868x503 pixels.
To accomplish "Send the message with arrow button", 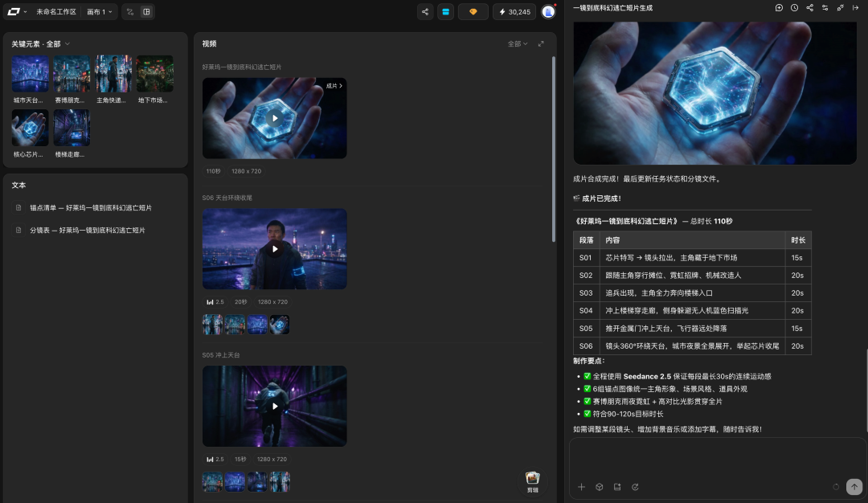I will click(x=854, y=487).
